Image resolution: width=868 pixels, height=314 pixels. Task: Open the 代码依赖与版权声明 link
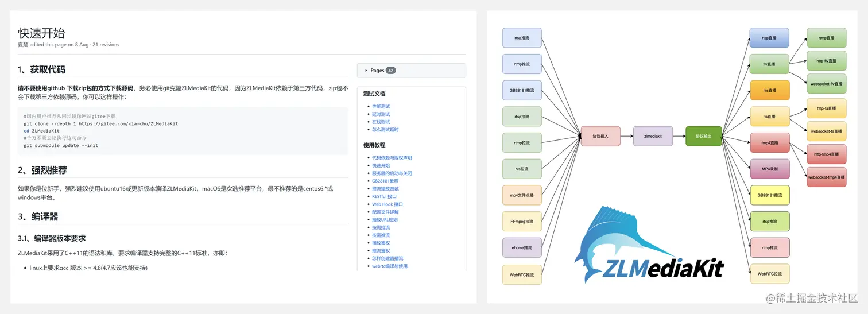click(392, 158)
